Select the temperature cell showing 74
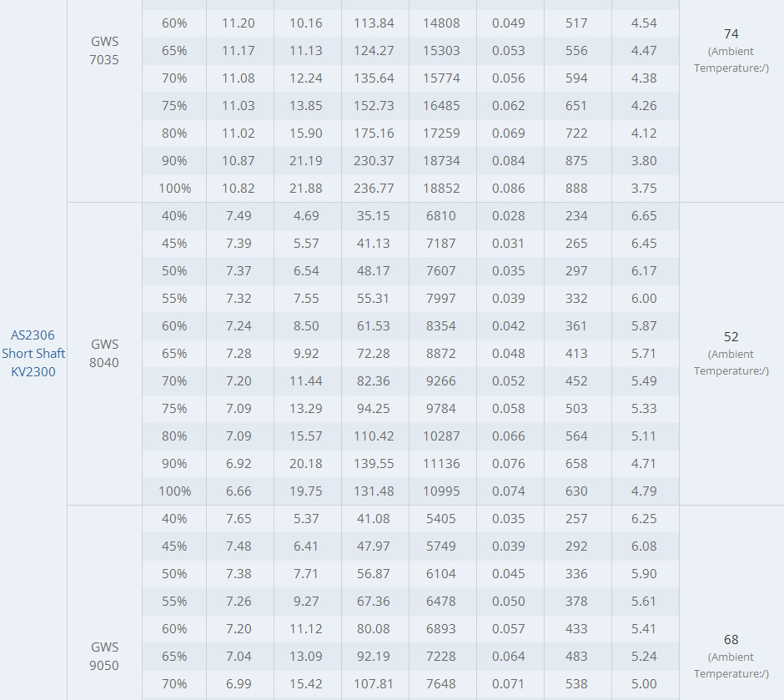 pyautogui.click(x=731, y=34)
